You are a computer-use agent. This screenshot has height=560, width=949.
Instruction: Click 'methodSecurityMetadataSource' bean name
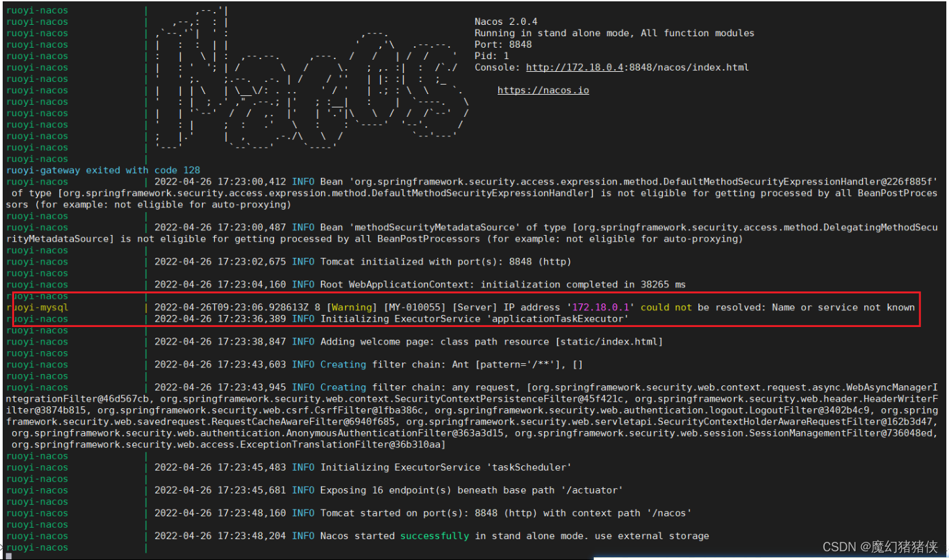(440, 228)
